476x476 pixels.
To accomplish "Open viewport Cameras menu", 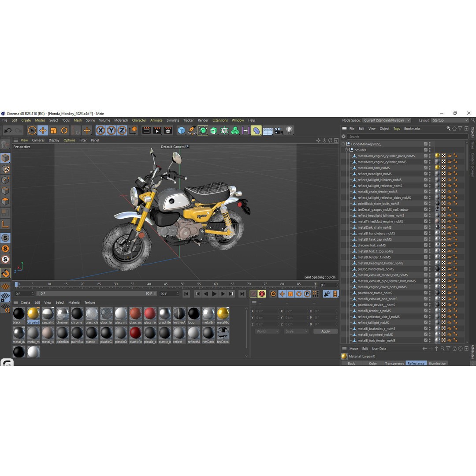I will point(38,140).
